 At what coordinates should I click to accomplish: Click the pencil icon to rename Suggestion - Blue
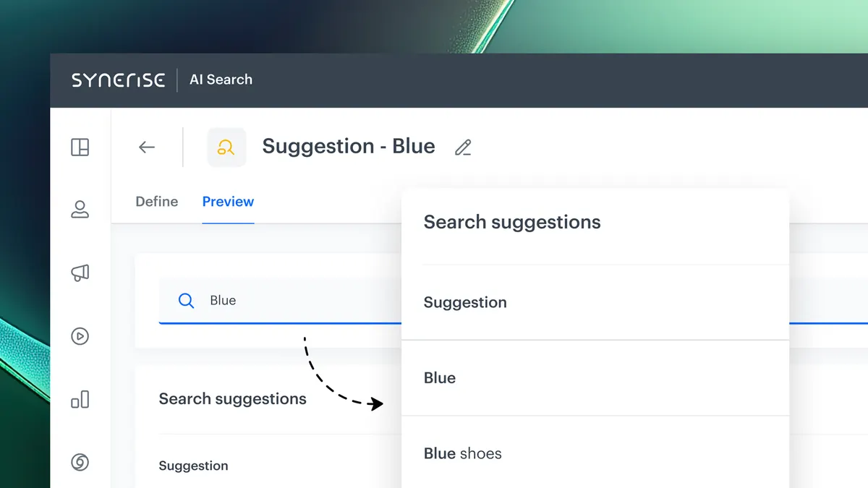pyautogui.click(x=463, y=147)
